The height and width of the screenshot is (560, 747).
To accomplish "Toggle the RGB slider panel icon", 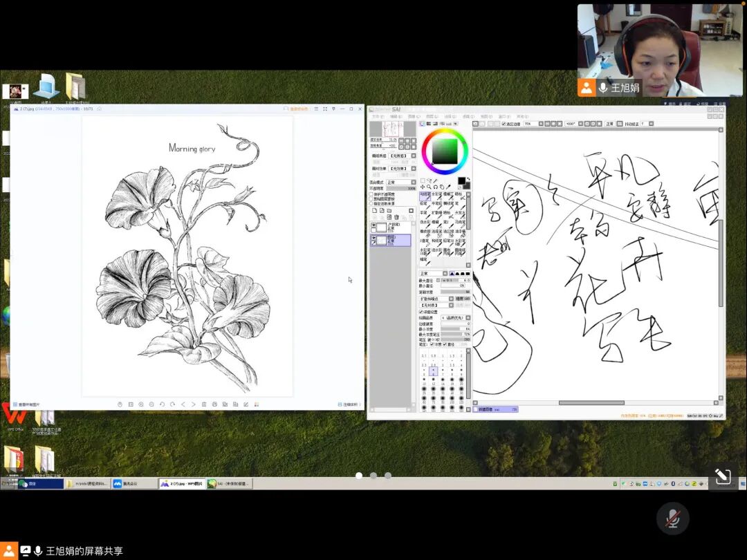I will pyautogui.click(x=429, y=124).
